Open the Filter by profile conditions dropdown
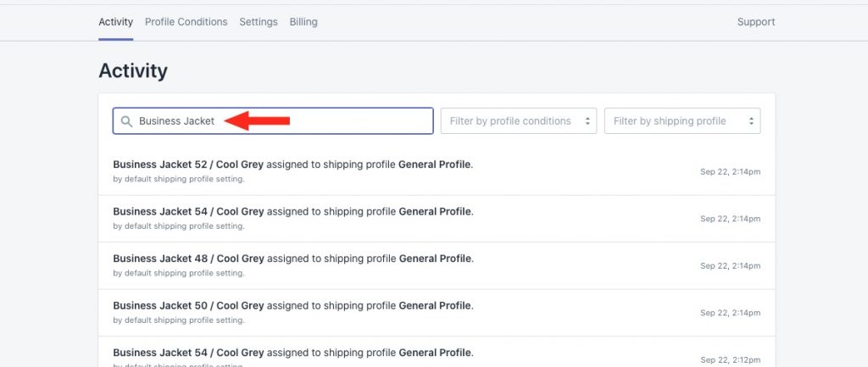The height and width of the screenshot is (367, 868). (519, 120)
